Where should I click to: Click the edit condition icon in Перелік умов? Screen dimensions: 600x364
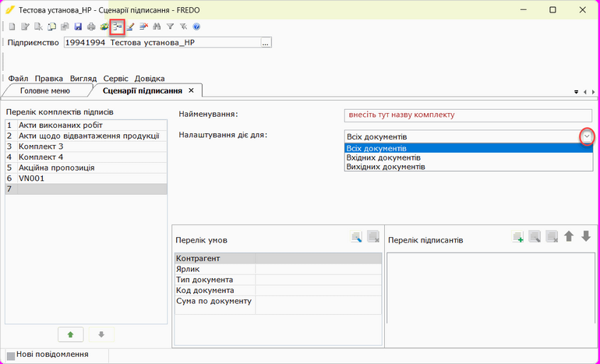click(357, 236)
